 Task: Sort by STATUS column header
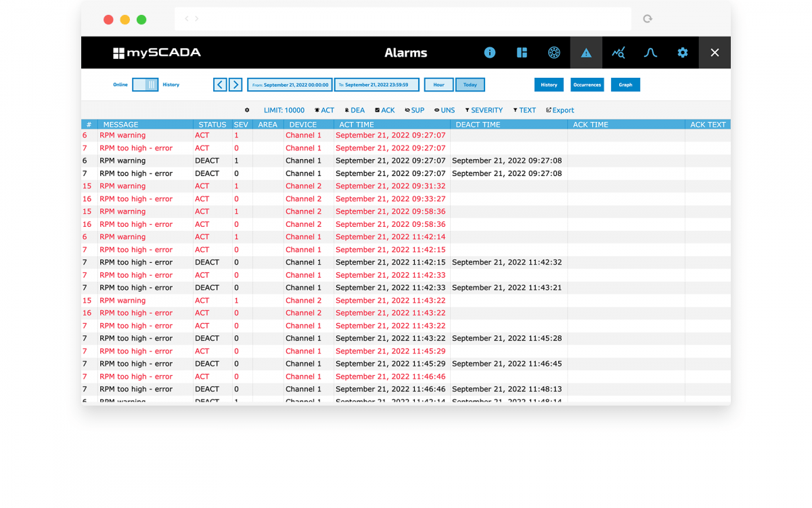click(x=212, y=125)
